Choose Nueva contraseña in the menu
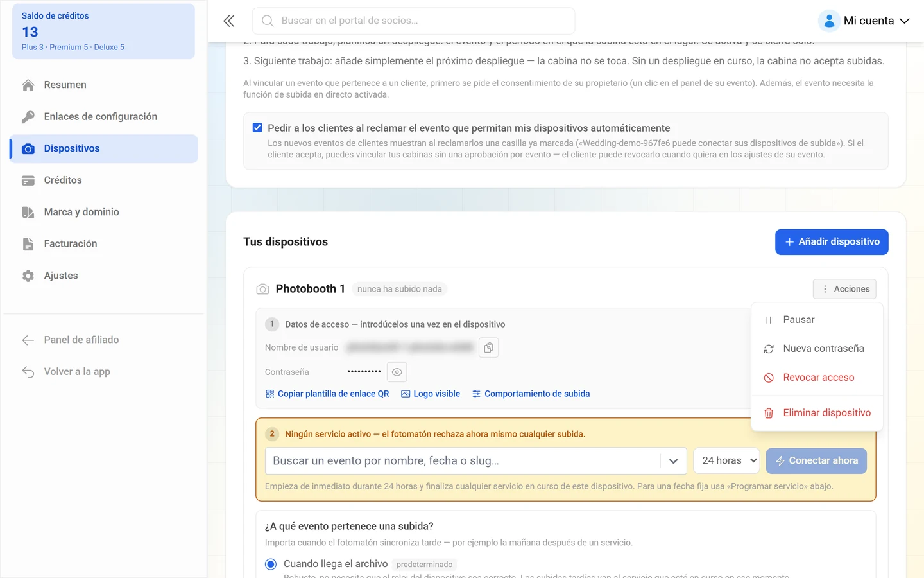The height and width of the screenshot is (578, 924). coord(817,349)
